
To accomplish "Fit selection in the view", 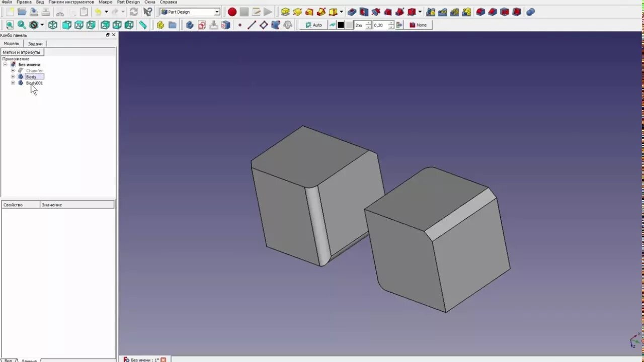I will tap(22, 25).
